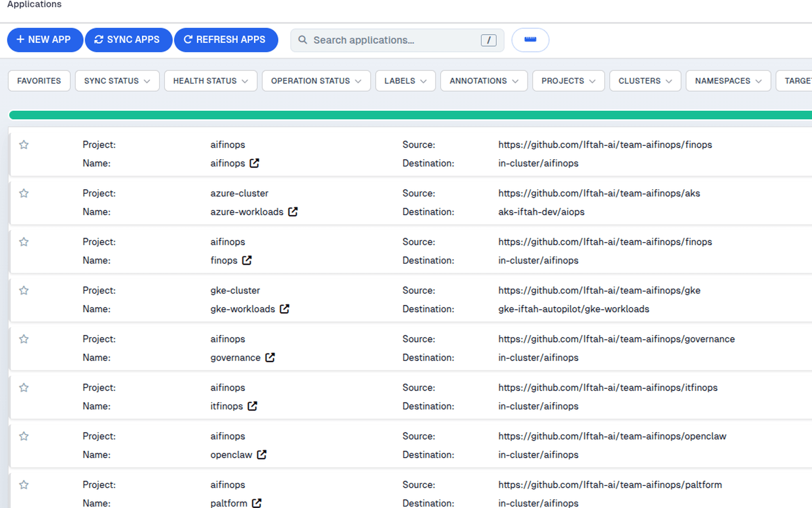Favorite the azure-workloads application via its star
Image resolution: width=812 pixels, height=508 pixels.
tap(24, 193)
